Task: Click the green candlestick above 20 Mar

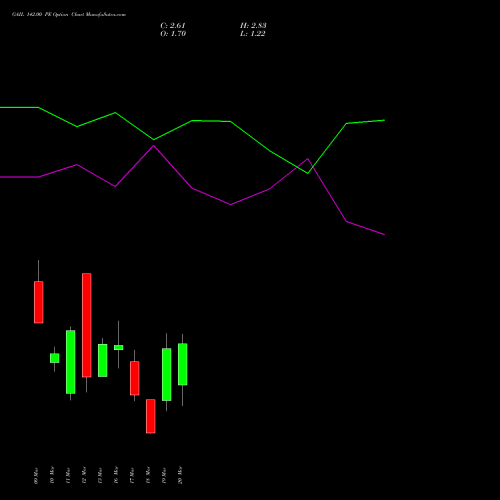Action: tap(183, 364)
